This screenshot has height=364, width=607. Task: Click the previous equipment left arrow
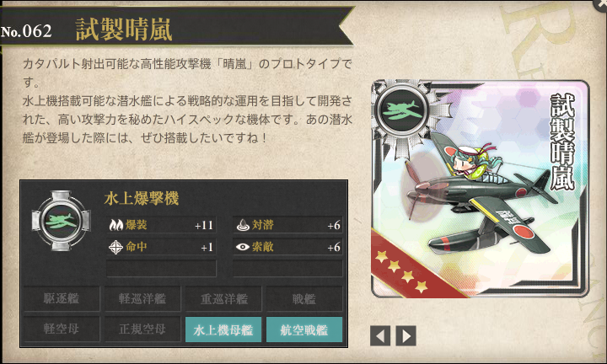click(x=379, y=335)
